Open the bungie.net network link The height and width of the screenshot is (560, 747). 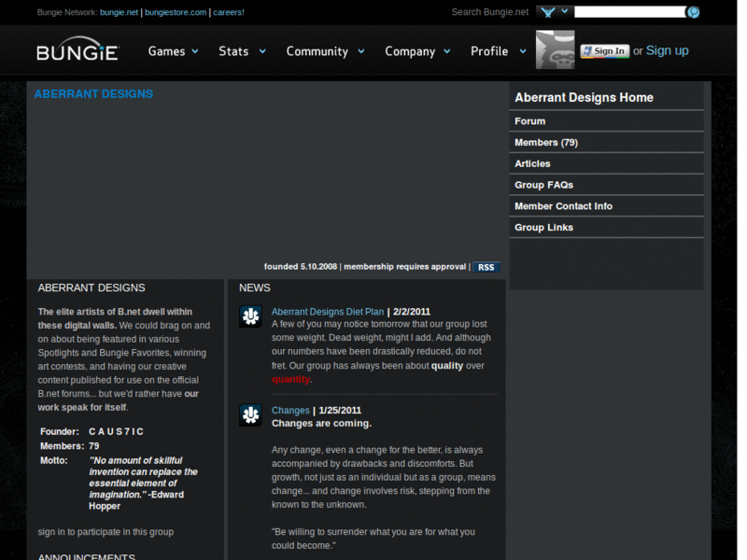(x=120, y=12)
